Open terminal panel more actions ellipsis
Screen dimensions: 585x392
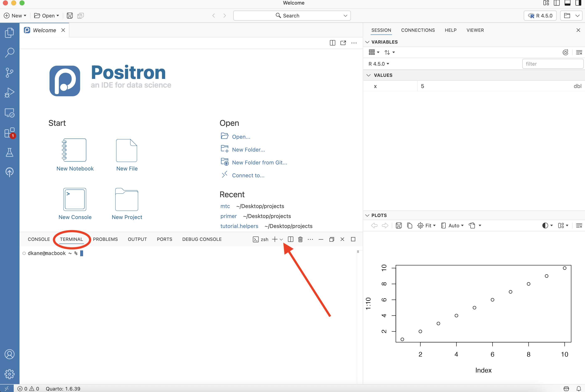[310, 239]
